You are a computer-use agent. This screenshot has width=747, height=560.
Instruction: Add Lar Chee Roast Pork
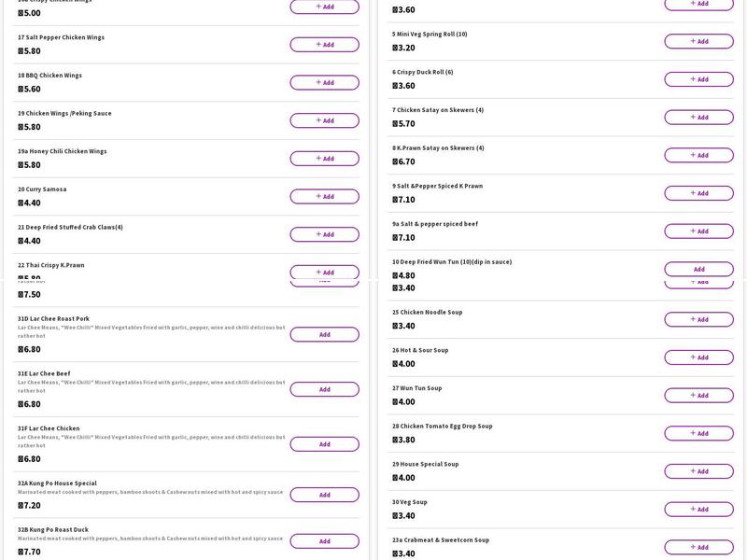[x=324, y=334]
